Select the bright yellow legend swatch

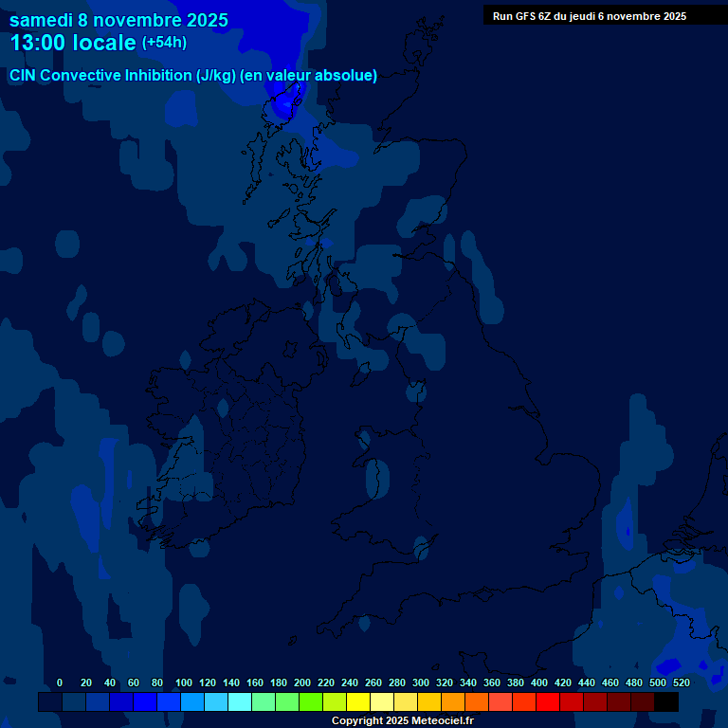tap(358, 702)
